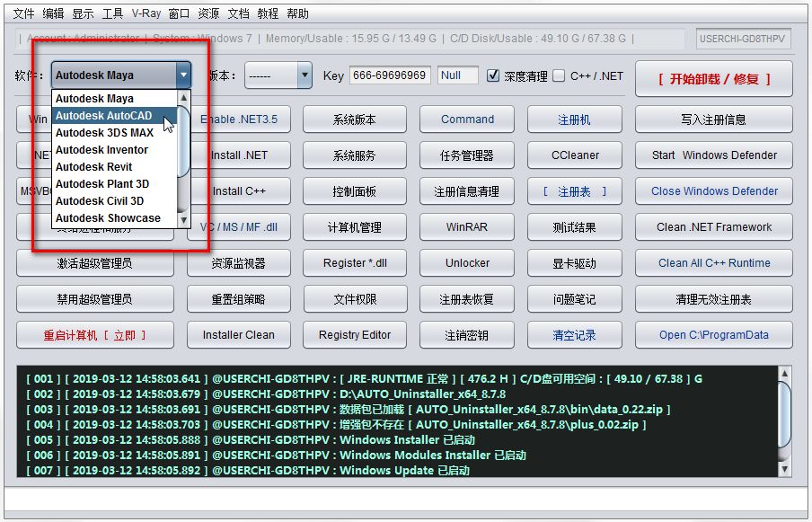Click Enable .NET3.5 button
812x522 pixels.
(239, 119)
